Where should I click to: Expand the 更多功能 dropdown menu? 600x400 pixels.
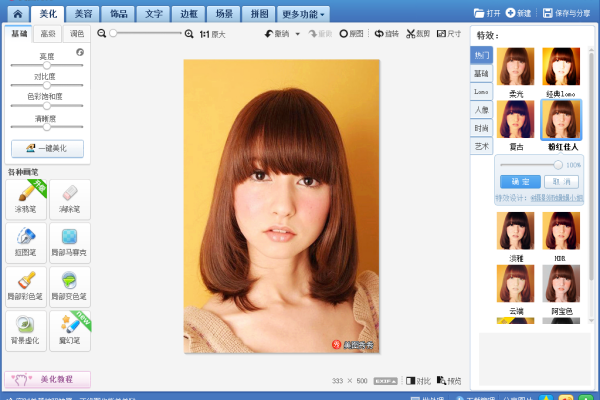tap(304, 15)
